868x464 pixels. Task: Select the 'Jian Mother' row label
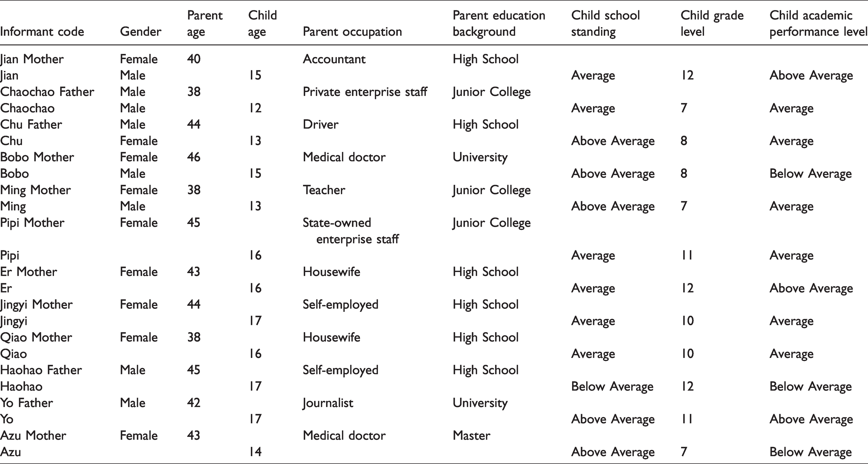point(32,59)
